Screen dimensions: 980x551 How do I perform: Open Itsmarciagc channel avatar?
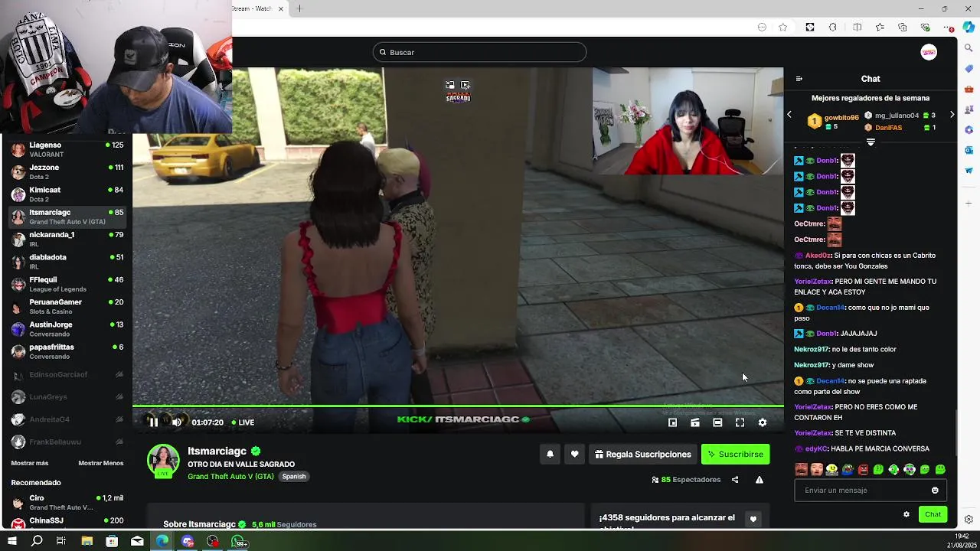163,460
